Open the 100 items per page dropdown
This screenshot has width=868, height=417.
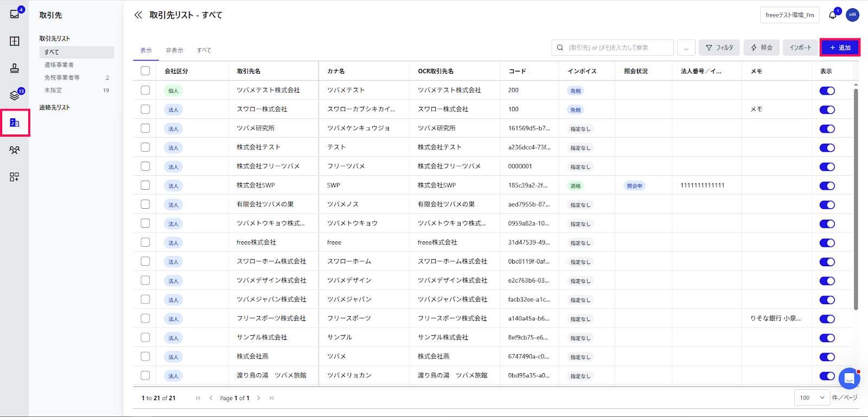(x=812, y=397)
